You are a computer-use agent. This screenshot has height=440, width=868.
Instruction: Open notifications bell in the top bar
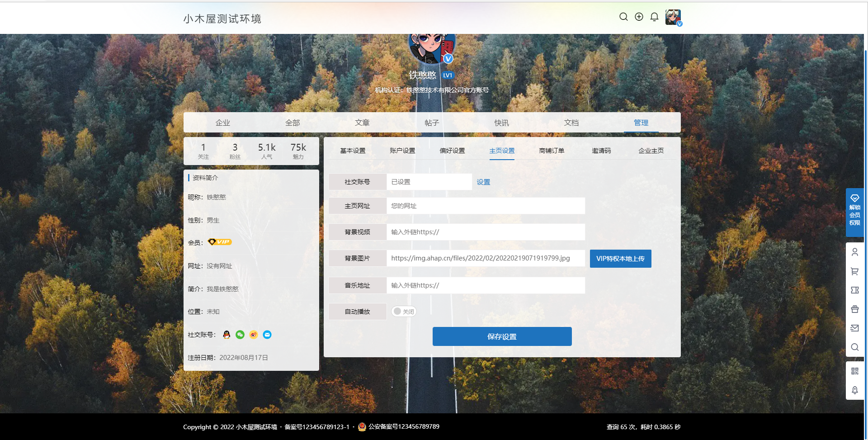(654, 17)
